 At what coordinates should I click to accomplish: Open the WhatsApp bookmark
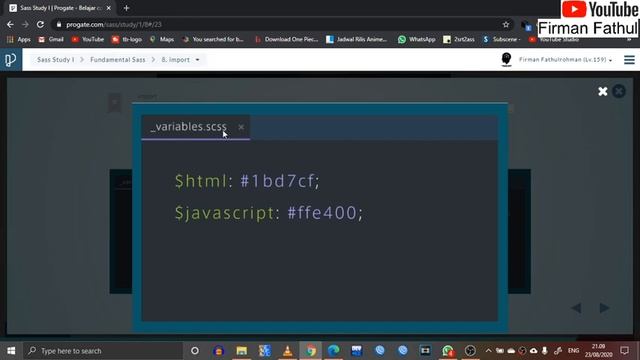[417, 39]
